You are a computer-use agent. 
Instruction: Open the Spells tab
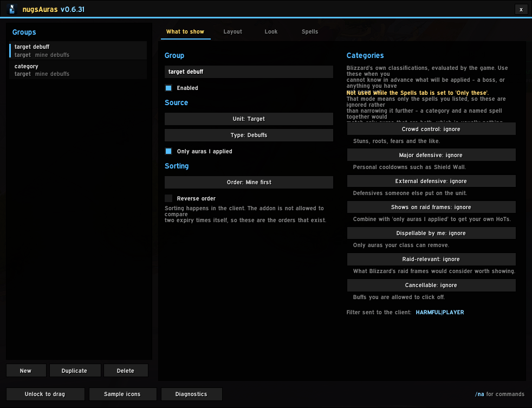tap(310, 31)
